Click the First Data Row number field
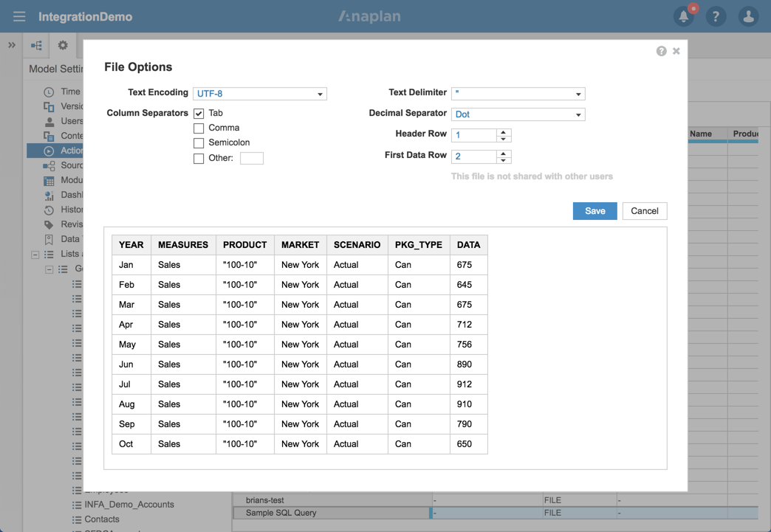 click(474, 156)
